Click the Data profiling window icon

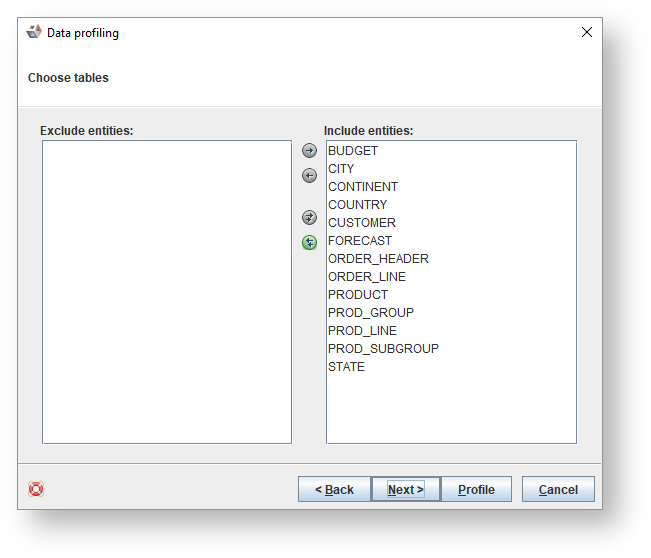click(x=34, y=33)
